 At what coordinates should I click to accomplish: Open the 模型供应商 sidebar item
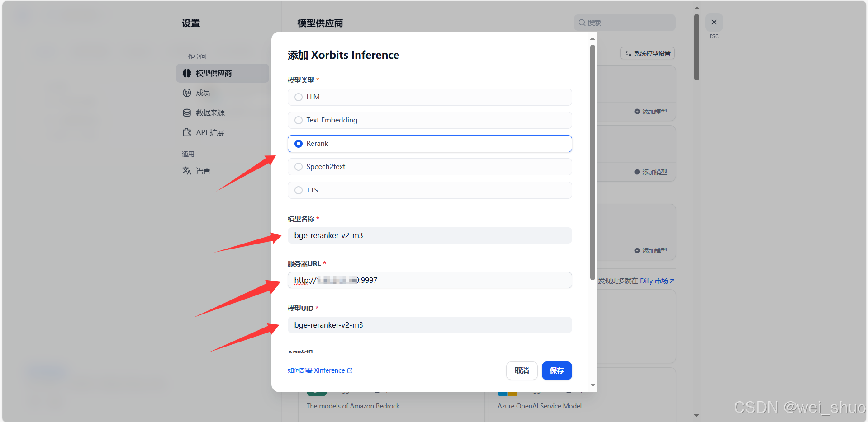tap(223, 73)
